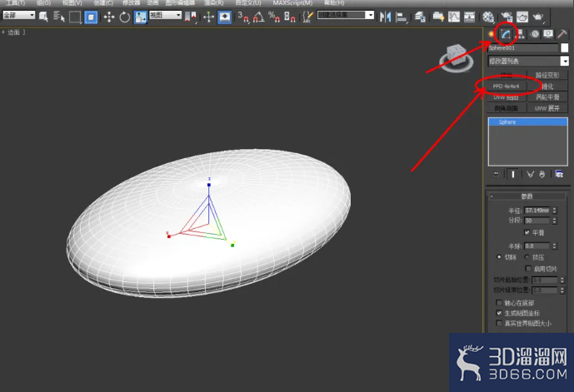
Task: Apply the FFD 4x4x4 modifier button
Action: pos(507,87)
